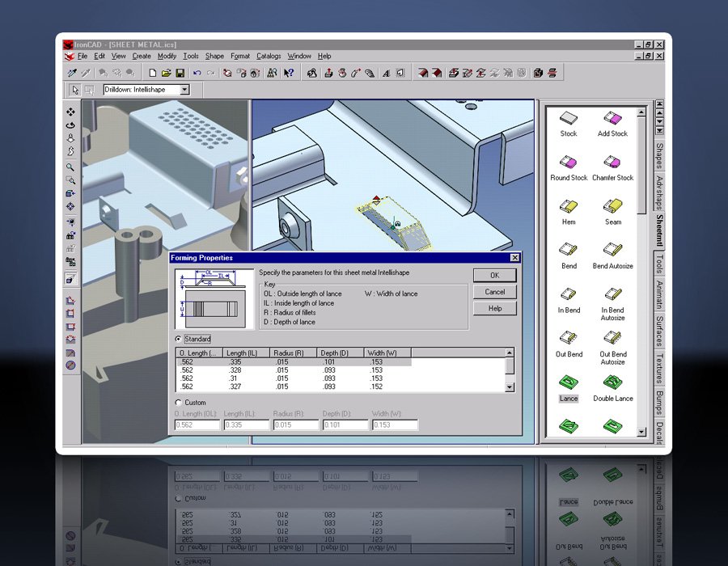This screenshot has height=566, width=728.
Task: Click the Undo arrow icon
Action: point(197,73)
